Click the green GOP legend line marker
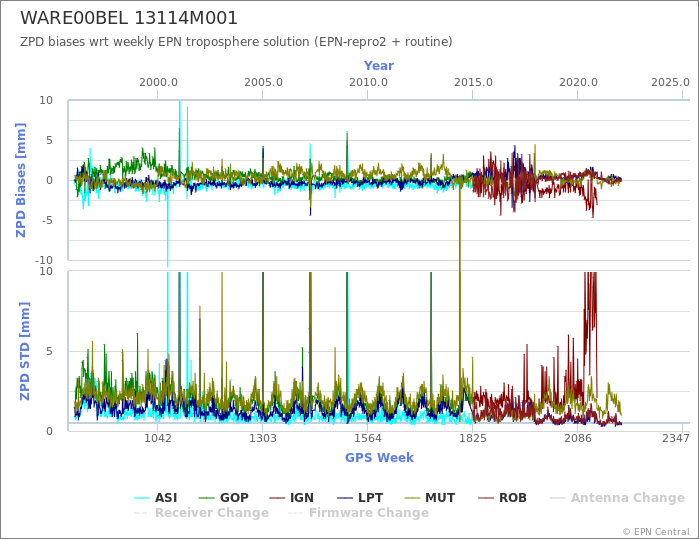700x540 pixels. coord(207,498)
